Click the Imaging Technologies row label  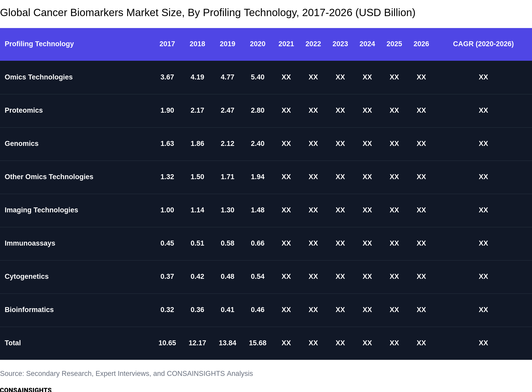(x=41, y=210)
